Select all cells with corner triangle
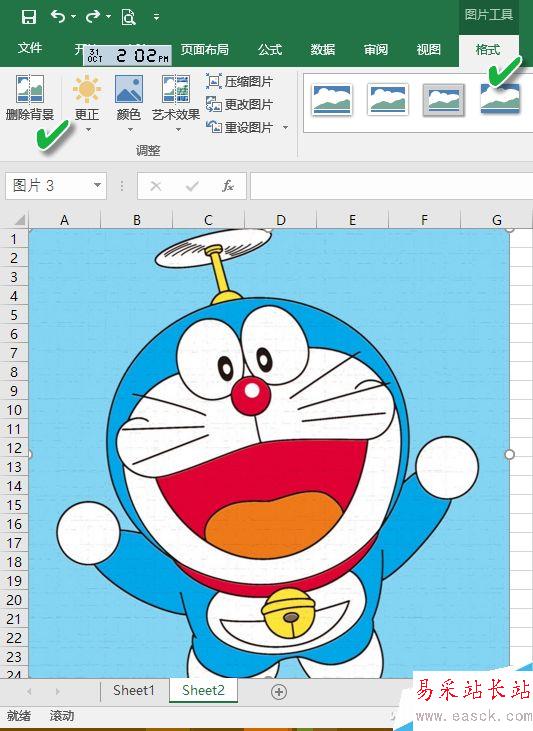 19,220
